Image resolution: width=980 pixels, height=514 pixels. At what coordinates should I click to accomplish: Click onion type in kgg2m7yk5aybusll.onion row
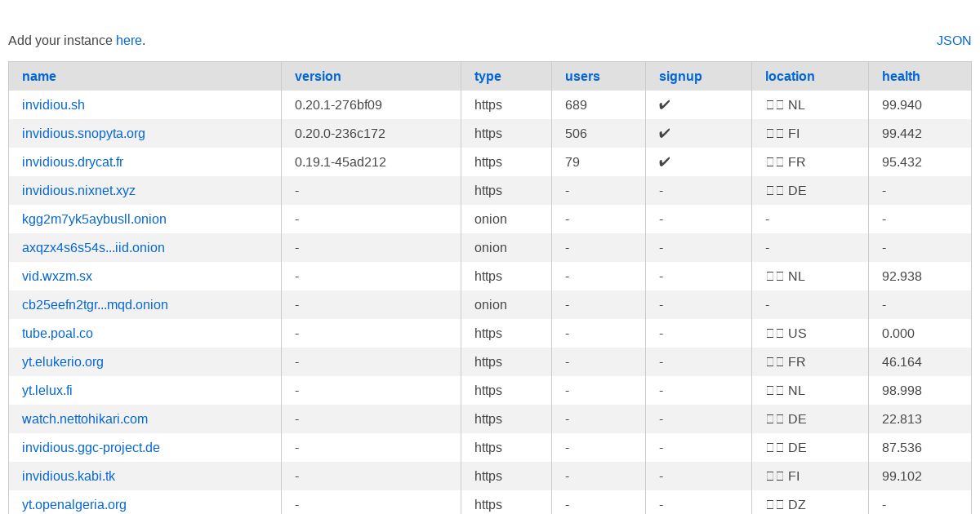pyautogui.click(x=491, y=219)
